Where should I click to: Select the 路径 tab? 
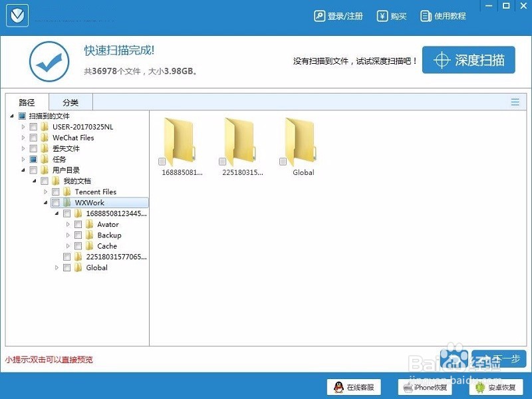click(x=27, y=102)
